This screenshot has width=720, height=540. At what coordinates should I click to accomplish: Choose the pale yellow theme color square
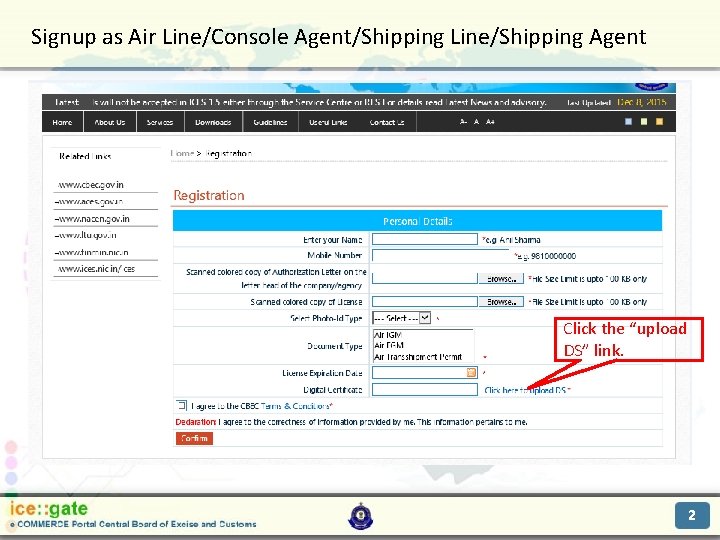(644, 122)
